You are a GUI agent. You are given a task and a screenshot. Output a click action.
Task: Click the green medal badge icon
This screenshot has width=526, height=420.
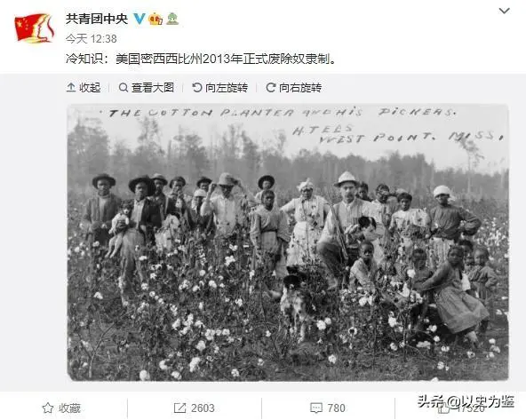coord(172,19)
